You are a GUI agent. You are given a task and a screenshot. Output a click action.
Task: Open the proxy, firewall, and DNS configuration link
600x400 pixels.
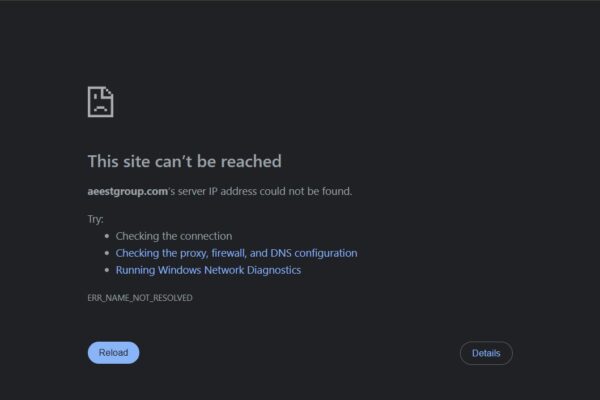tap(236, 253)
